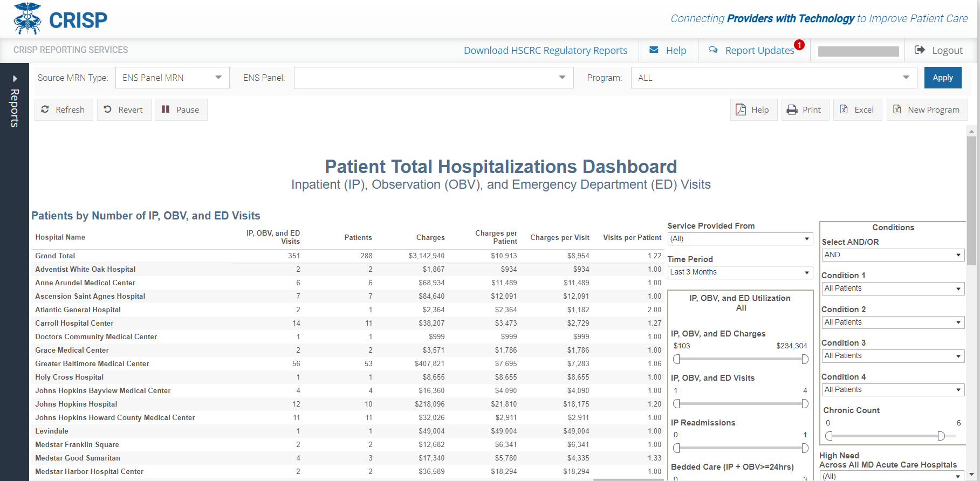Open the Source MRN Type dropdown
Screen dimensions: 980x481
[x=173, y=78]
